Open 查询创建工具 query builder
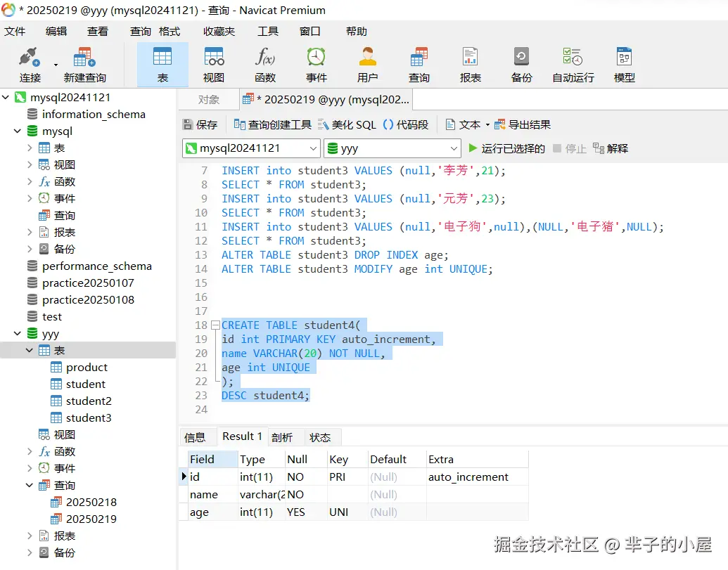 [x=272, y=125]
